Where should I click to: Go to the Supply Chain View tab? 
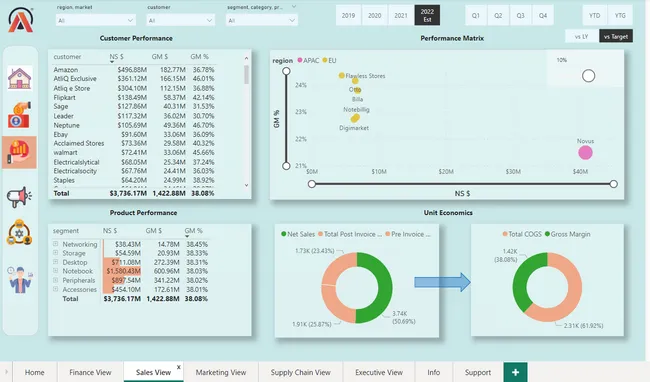[x=301, y=372]
